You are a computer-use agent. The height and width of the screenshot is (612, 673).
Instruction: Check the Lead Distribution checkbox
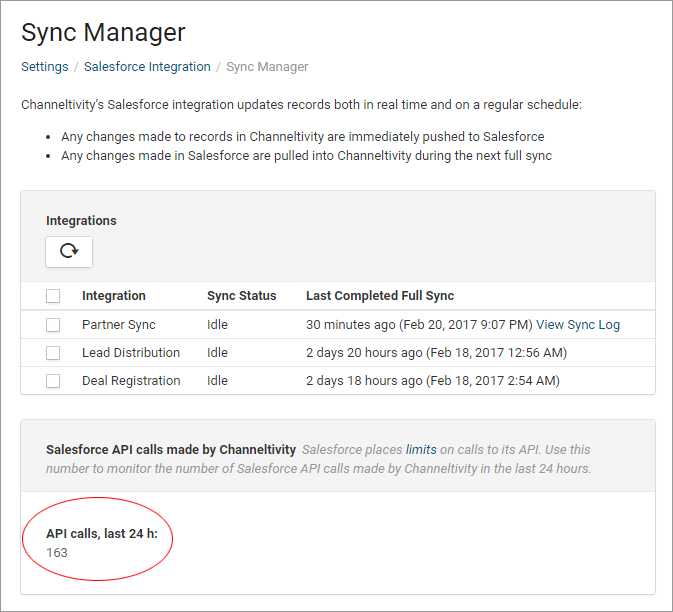(x=53, y=353)
